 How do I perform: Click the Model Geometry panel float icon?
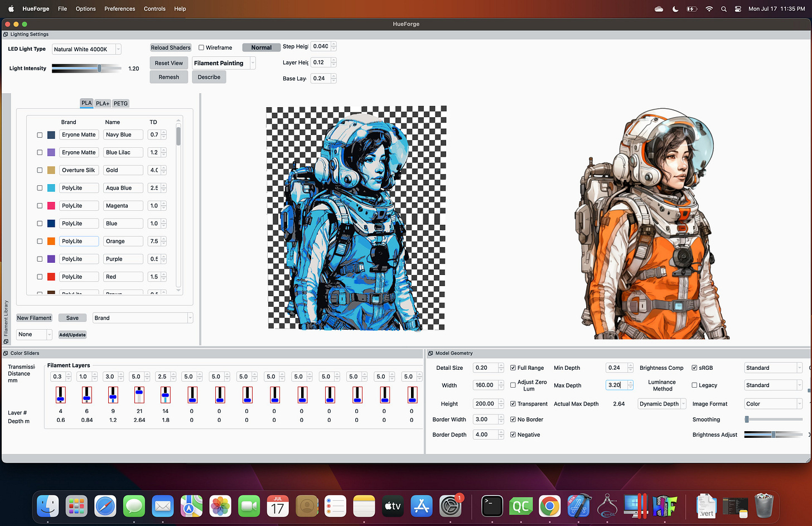(431, 353)
